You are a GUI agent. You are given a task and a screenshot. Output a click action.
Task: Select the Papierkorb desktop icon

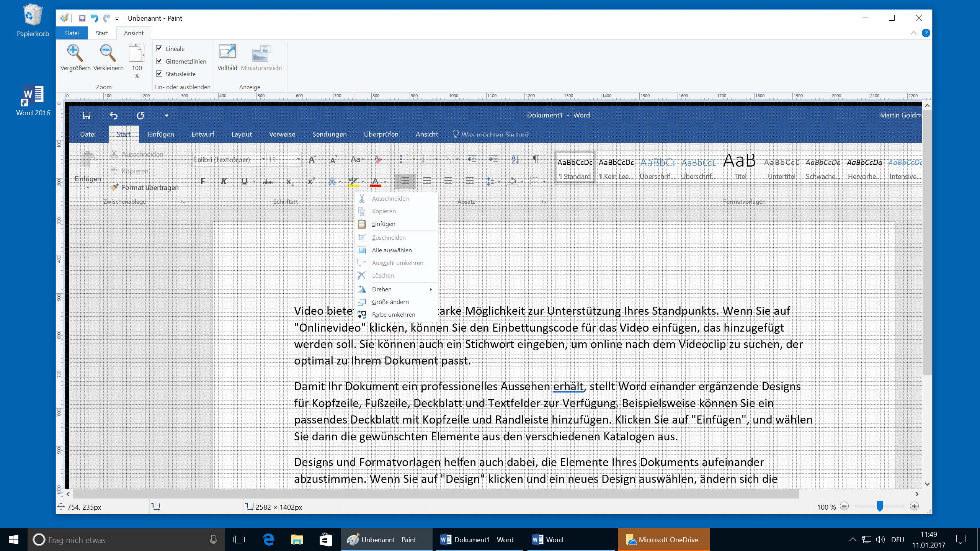click(33, 20)
